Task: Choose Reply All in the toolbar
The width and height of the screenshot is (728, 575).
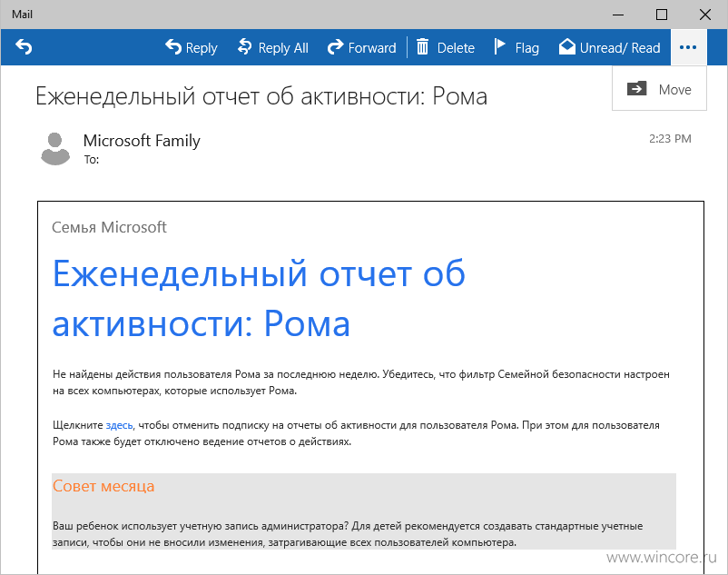Action: click(x=273, y=47)
